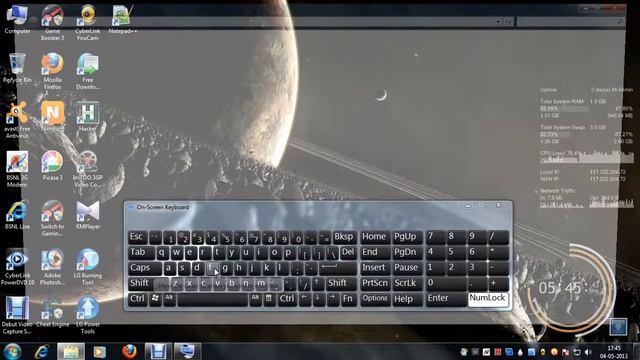The height and width of the screenshot is (360, 640).
Task: Launch the Nimbuzz orange N icon
Action: [x=52, y=116]
